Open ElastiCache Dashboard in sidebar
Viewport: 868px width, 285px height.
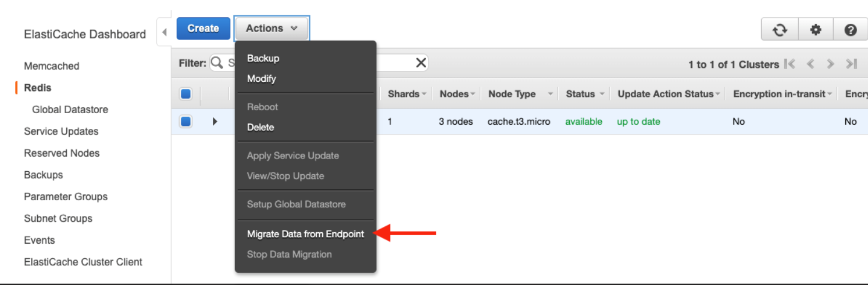point(85,34)
